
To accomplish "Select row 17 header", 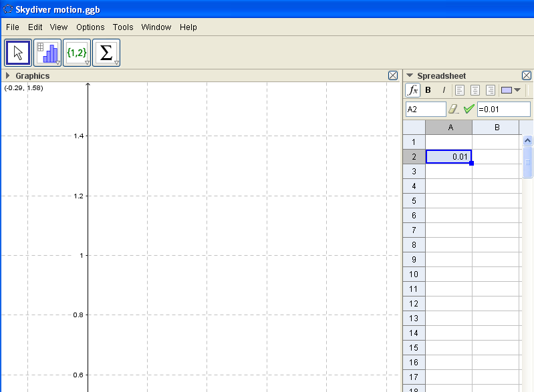I will coord(414,377).
